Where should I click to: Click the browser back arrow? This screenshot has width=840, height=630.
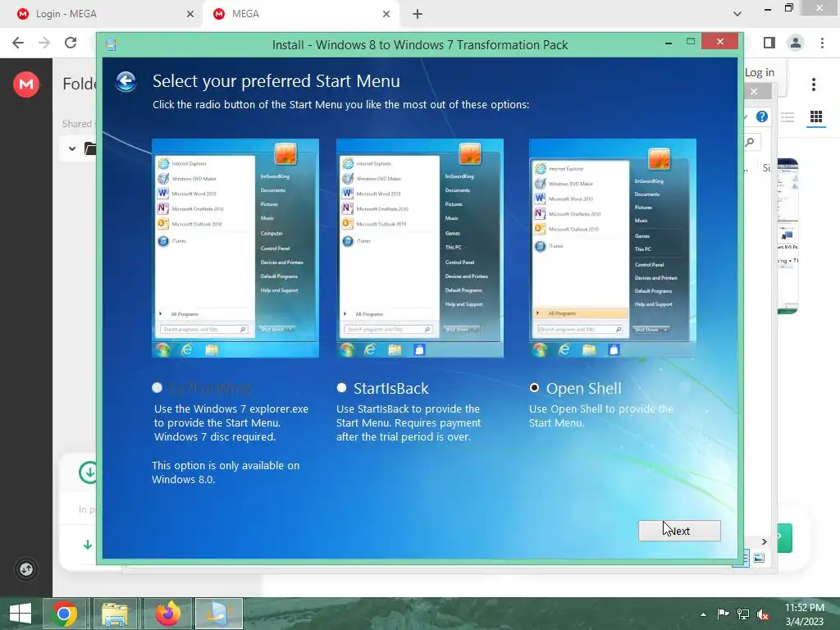(x=18, y=43)
